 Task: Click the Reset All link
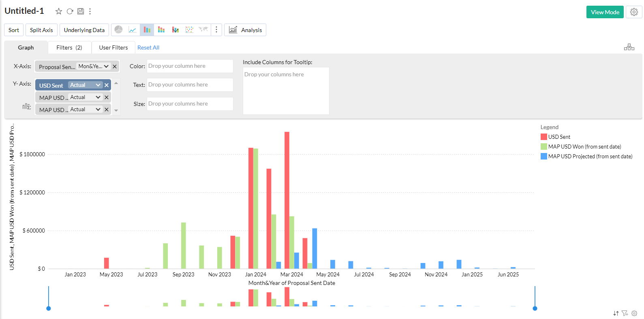coord(148,47)
